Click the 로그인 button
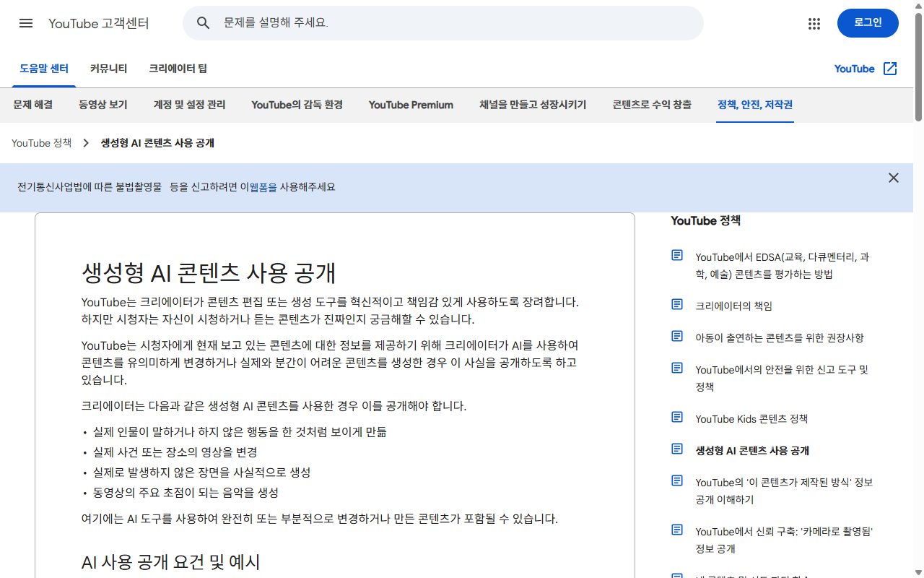 pyautogui.click(x=868, y=23)
